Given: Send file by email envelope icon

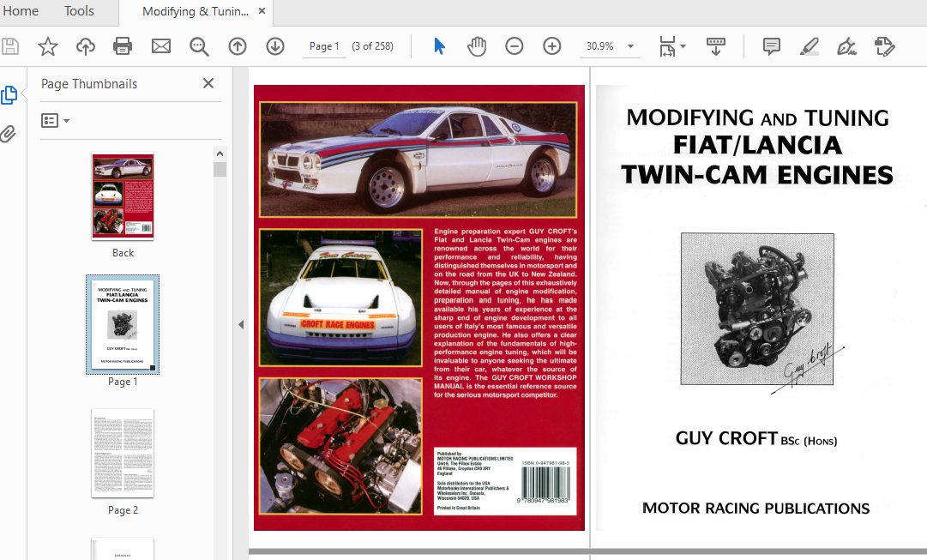Looking at the screenshot, I should tap(161, 46).
